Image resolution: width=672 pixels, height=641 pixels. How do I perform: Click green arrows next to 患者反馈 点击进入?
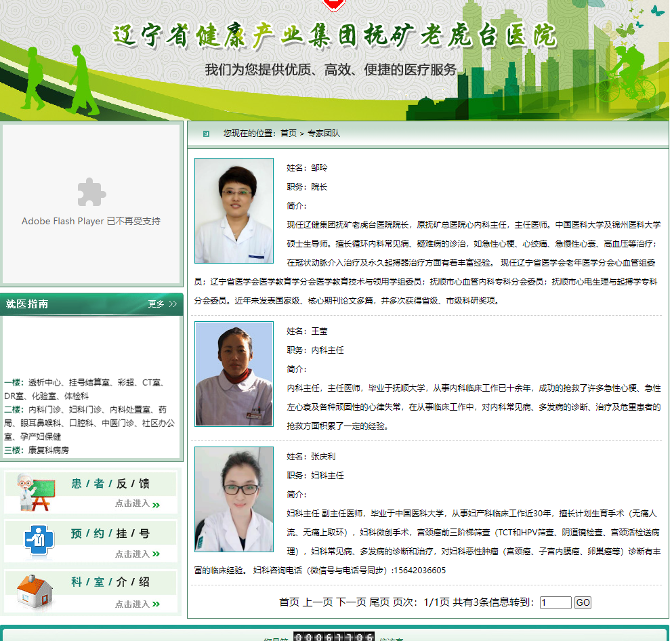pyautogui.click(x=156, y=505)
